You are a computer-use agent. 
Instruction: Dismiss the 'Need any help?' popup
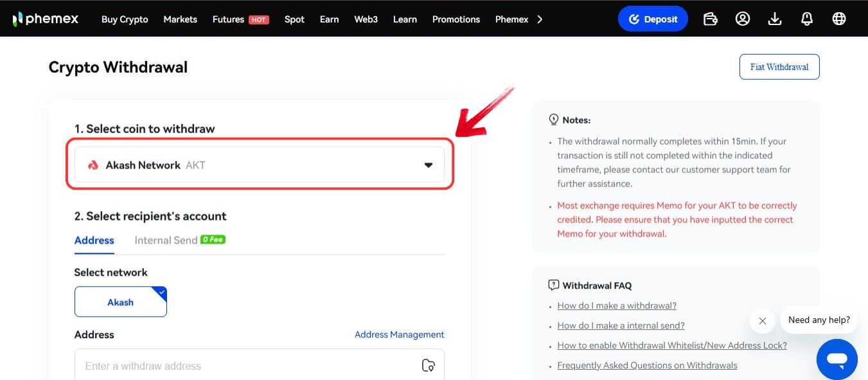point(762,321)
